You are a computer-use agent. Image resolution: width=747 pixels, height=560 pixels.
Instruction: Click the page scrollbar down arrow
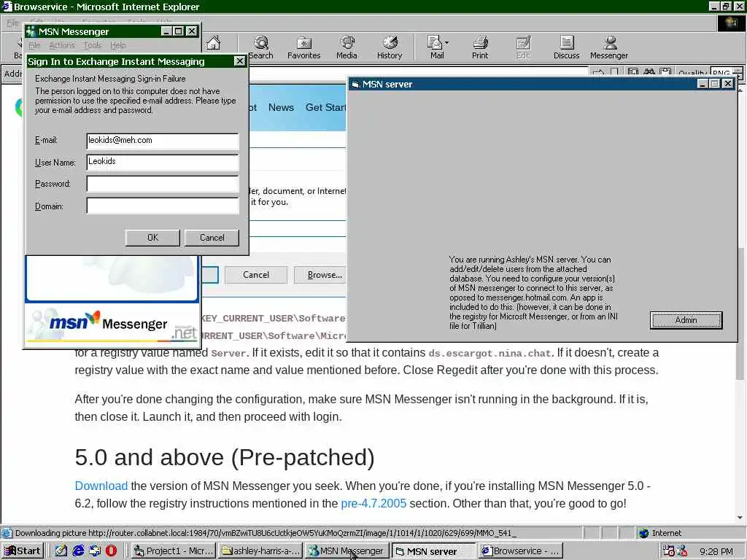[740, 518]
